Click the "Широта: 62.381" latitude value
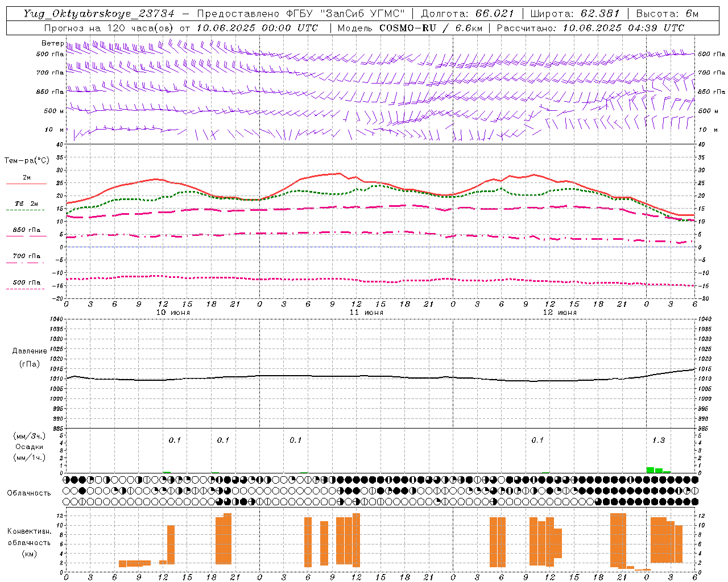 pyautogui.click(x=576, y=14)
